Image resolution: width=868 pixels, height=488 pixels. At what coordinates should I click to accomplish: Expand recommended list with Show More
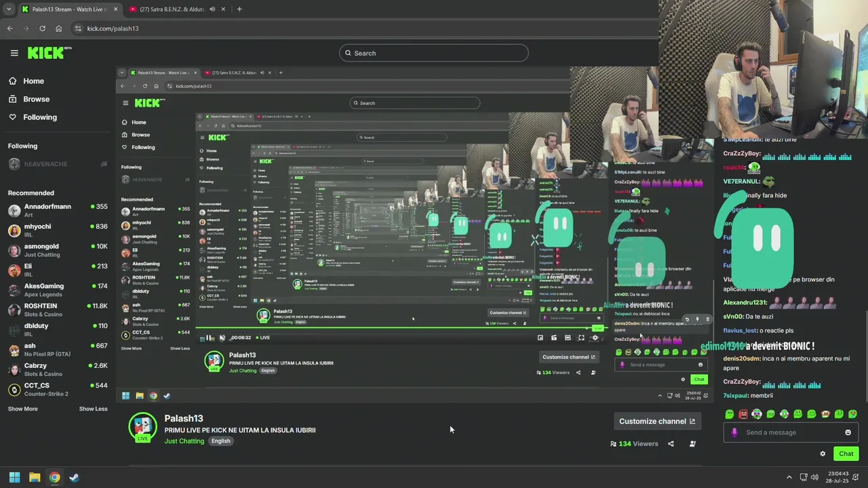tap(22, 409)
